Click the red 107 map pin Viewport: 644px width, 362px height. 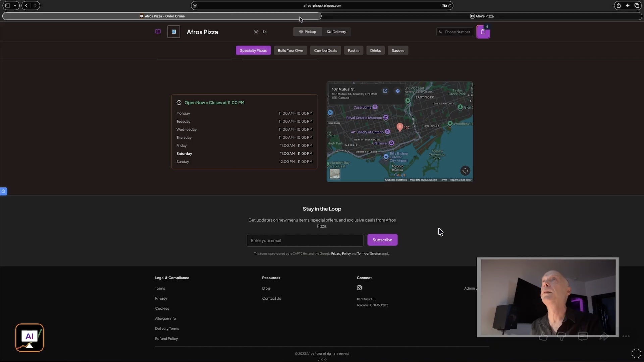(399, 127)
